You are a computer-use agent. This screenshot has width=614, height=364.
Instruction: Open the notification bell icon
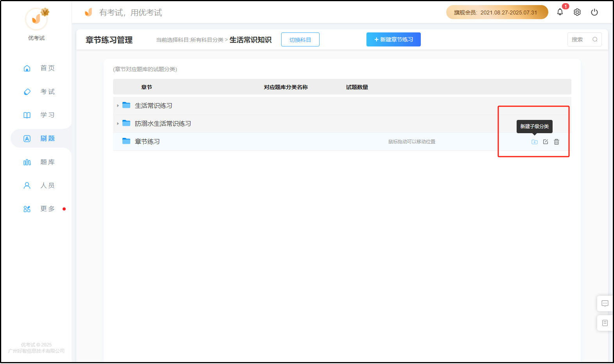pos(560,12)
